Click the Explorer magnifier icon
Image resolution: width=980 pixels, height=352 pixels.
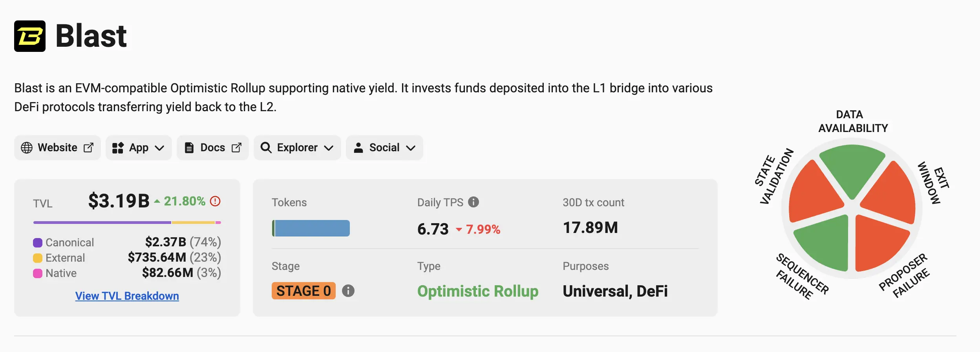(266, 148)
